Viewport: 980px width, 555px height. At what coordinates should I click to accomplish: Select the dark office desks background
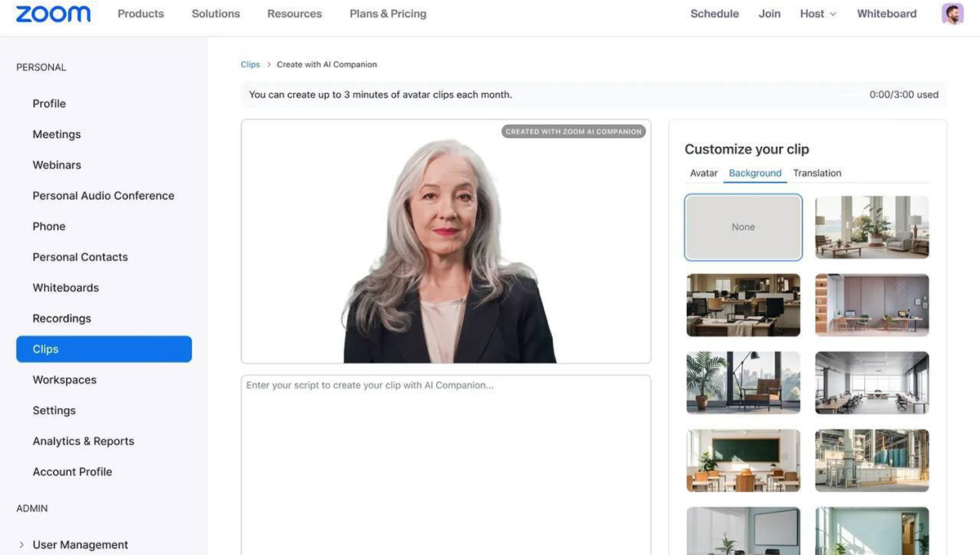743,305
